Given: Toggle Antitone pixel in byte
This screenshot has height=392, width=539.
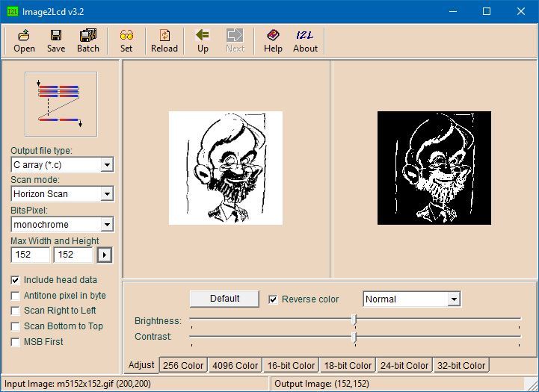Looking at the screenshot, I should pyautogui.click(x=15, y=296).
